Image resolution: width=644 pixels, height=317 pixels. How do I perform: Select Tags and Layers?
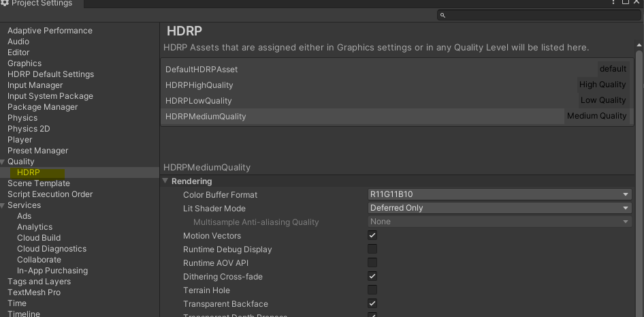click(x=39, y=282)
